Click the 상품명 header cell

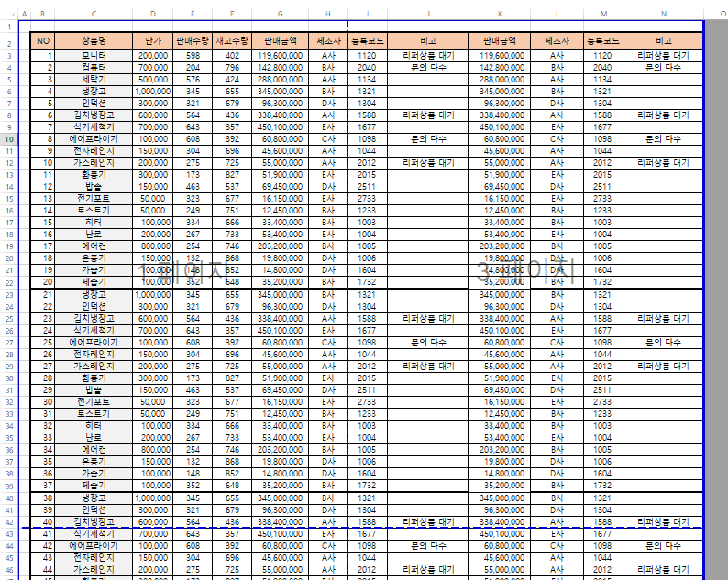tap(94, 41)
